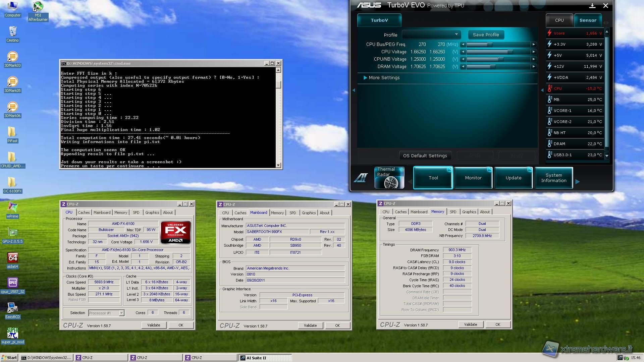Open the aida64 desktop shortcut
Image resolution: width=644 pixels, height=362 pixels.
12,258
